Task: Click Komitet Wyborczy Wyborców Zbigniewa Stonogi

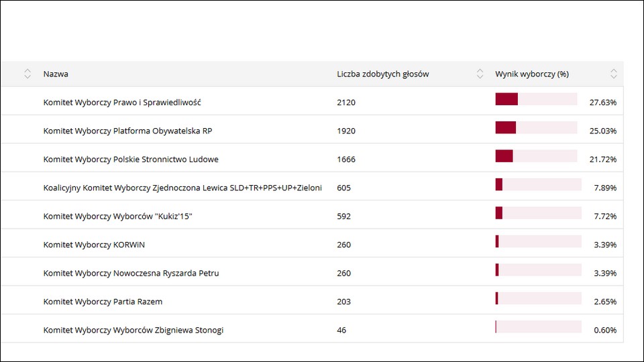Action: click(x=133, y=330)
